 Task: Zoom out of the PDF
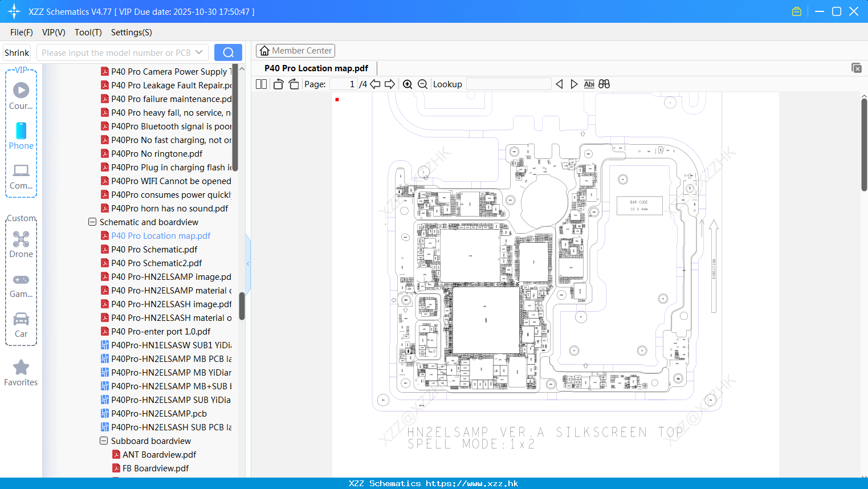423,84
